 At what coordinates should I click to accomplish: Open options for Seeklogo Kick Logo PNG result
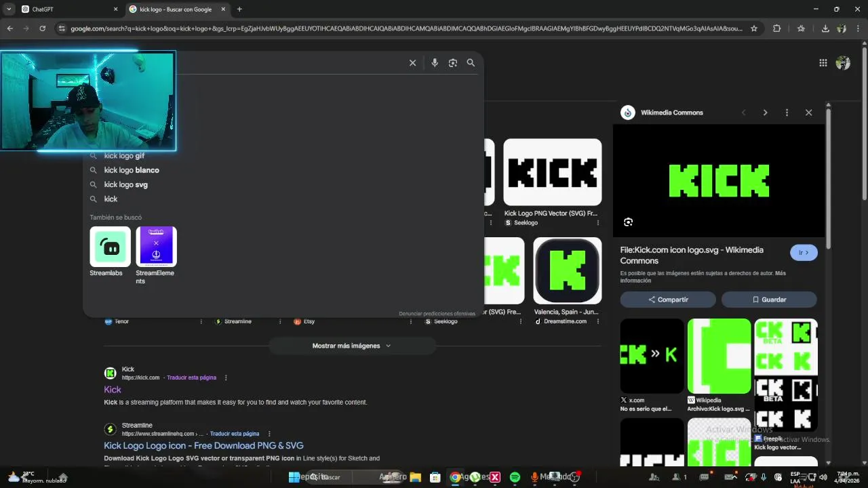597,223
